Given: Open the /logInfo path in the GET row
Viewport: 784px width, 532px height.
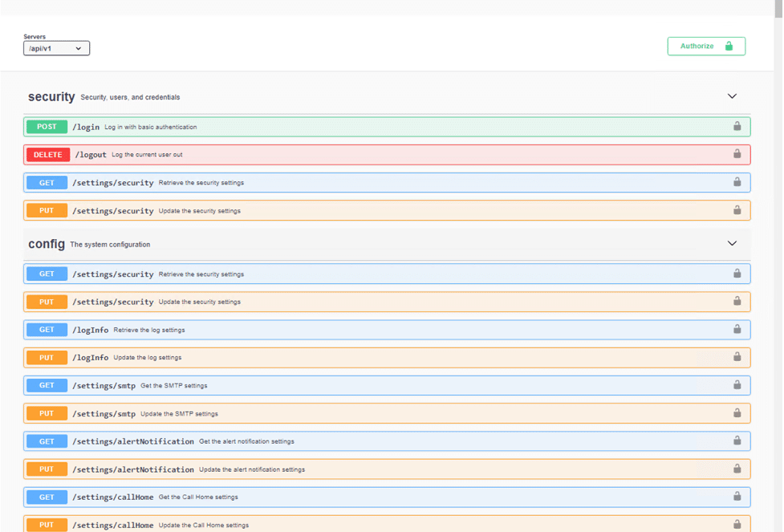Looking at the screenshot, I should [91, 330].
